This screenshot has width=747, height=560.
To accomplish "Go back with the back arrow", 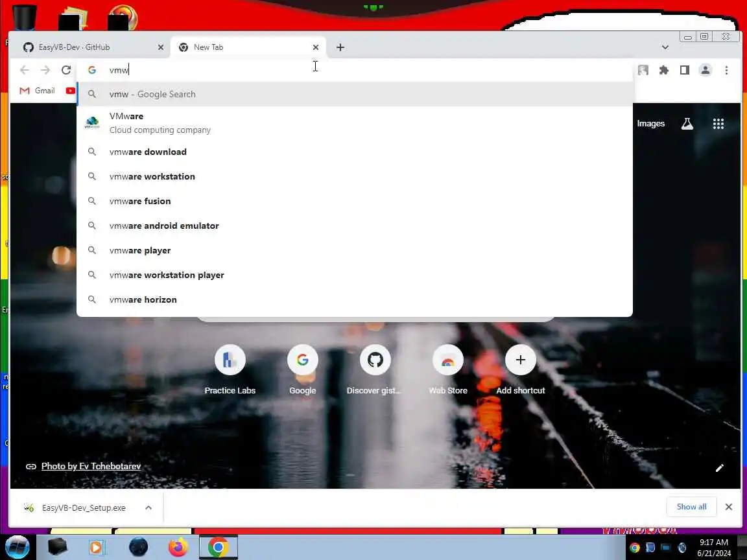I will click(24, 70).
